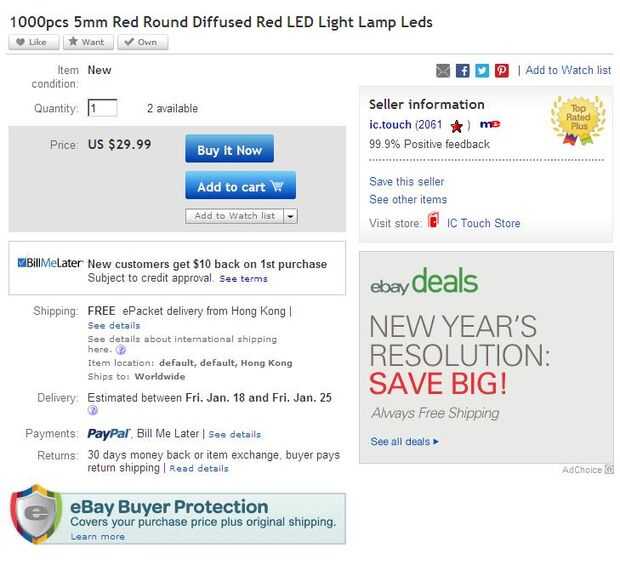
Task: Click the international shipping help icon
Action: click(x=121, y=351)
